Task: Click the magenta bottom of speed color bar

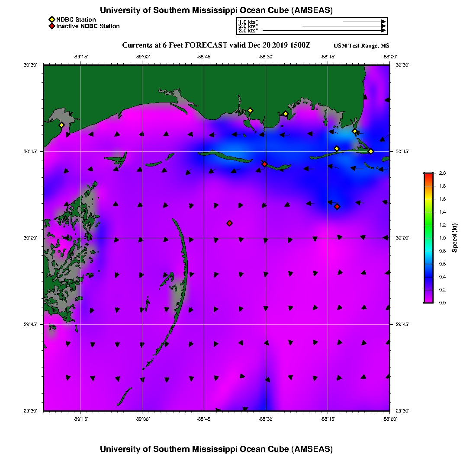Action: 428,301
